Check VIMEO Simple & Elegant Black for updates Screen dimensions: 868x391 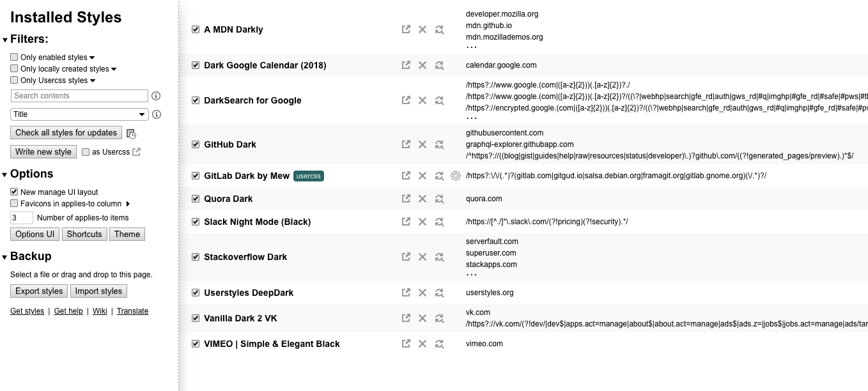point(439,344)
